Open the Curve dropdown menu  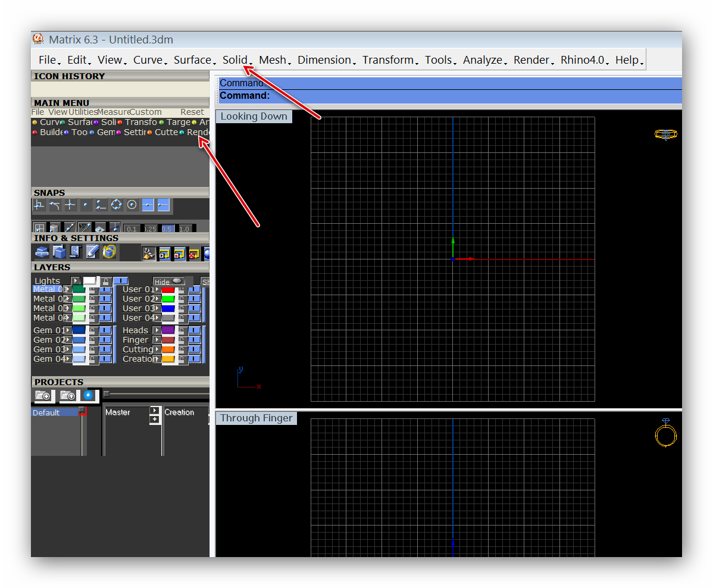[x=150, y=60]
